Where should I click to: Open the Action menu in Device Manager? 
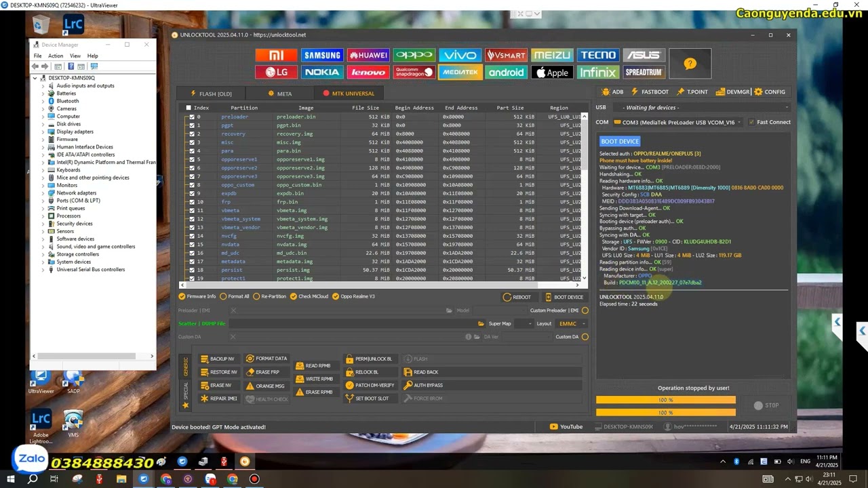[56, 56]
